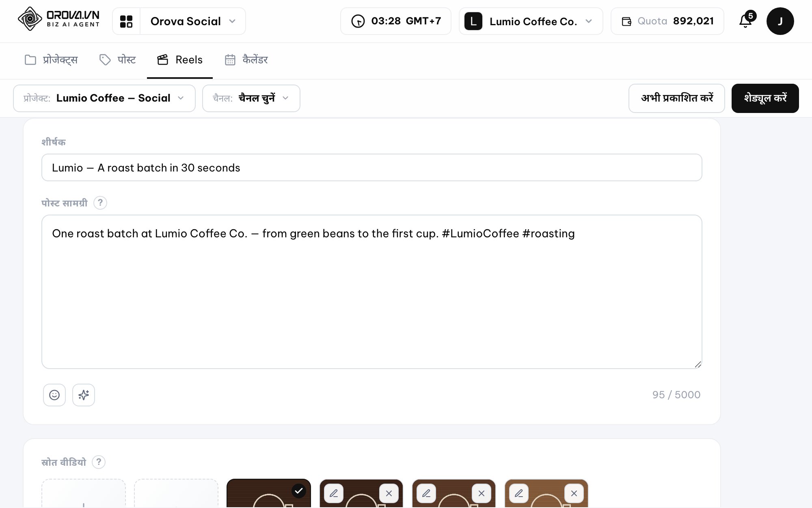Open the app grid switcher icon
This screenshot has height=508, width=812.
[126, 21]
